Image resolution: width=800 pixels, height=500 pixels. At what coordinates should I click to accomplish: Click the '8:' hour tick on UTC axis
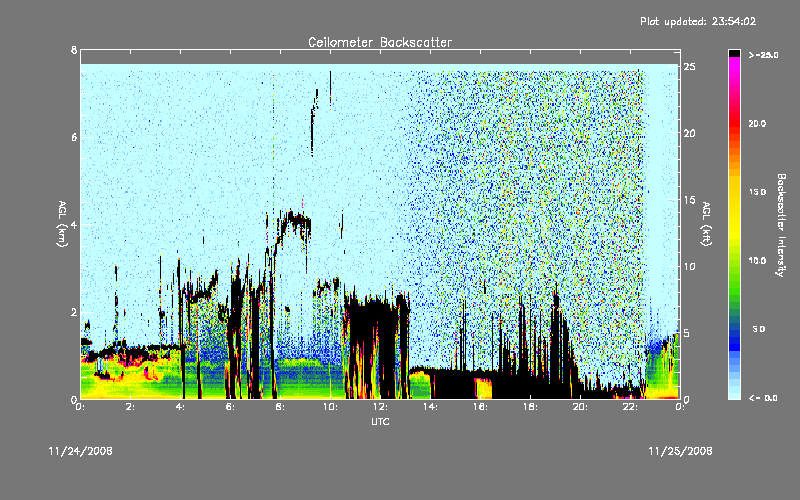(x=281, y=407)
